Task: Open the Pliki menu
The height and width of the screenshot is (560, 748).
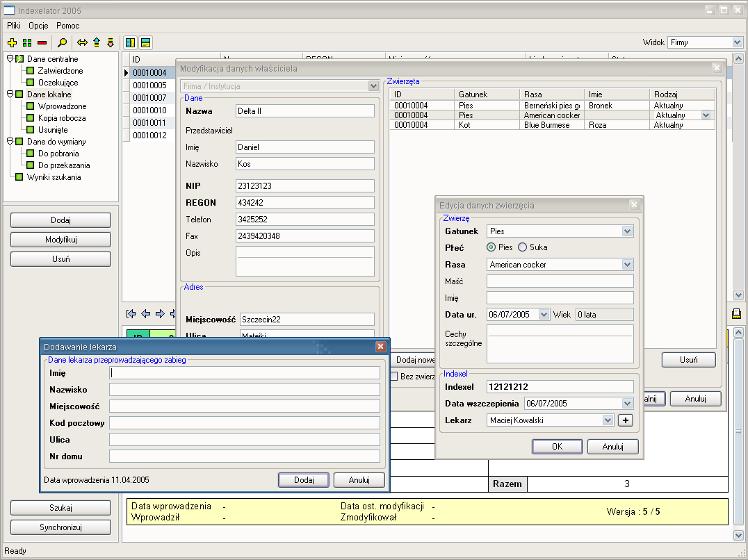Action: pyautogui.click(x=14, y=26)
